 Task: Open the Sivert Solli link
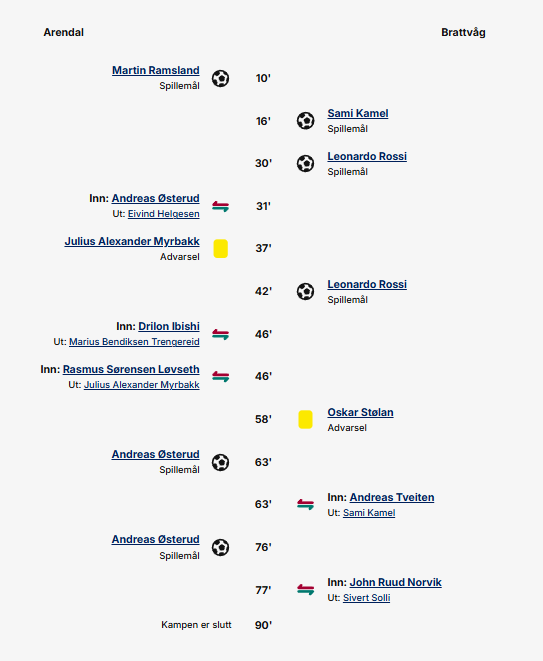(x=367, y=598)
